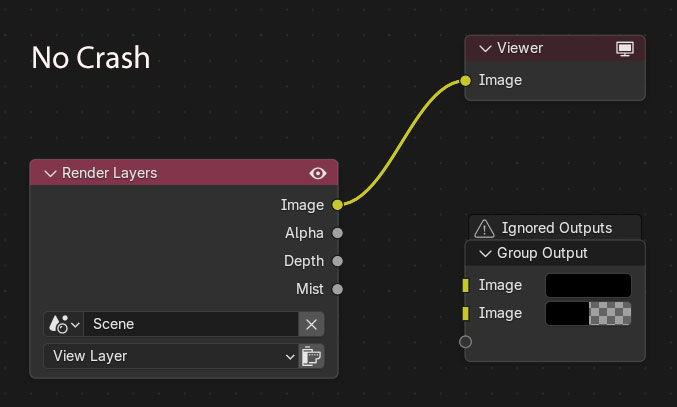Screen dimensions: 677x407
Task: Click the monitor icon on Viewer node
Action: [x=625, y=48]
